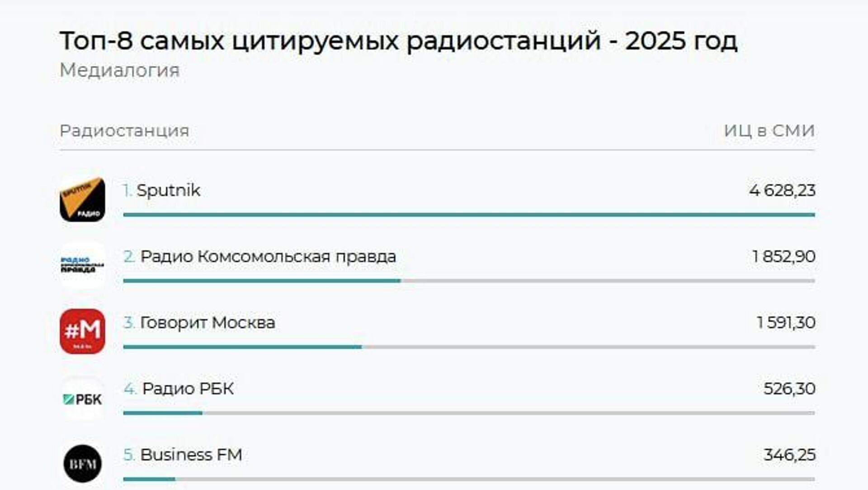The image size is (868, 490).
Task: Open the Business FM station entry
Action: coord(191,455)
